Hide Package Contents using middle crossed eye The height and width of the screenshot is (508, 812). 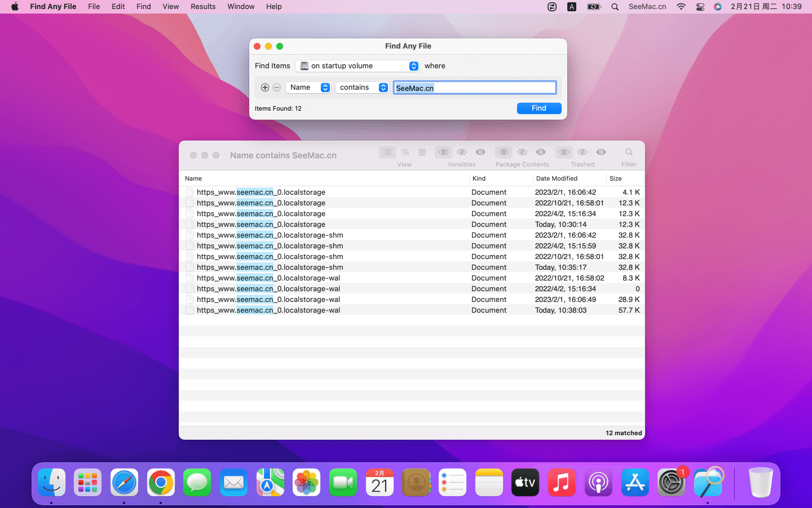pos(522,152)
